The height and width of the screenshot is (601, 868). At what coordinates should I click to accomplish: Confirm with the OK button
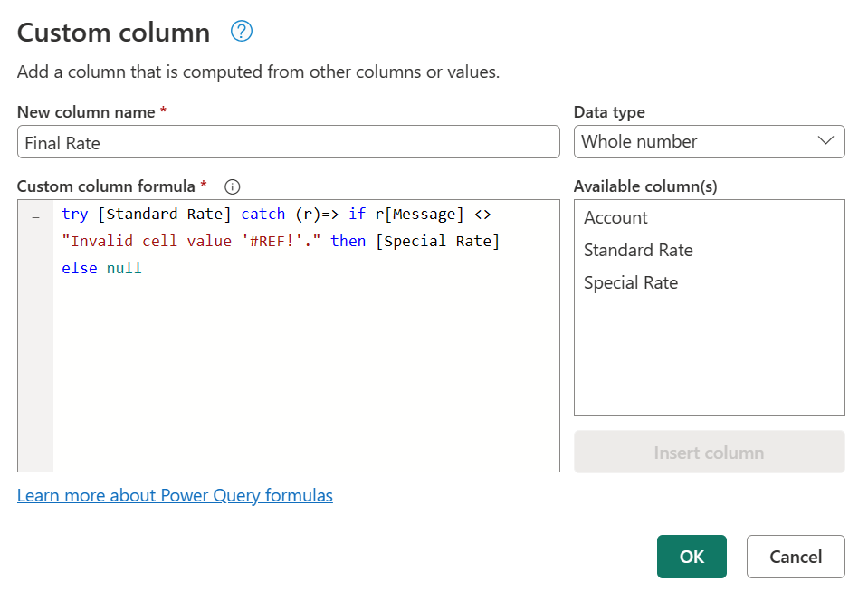[692, 557]
